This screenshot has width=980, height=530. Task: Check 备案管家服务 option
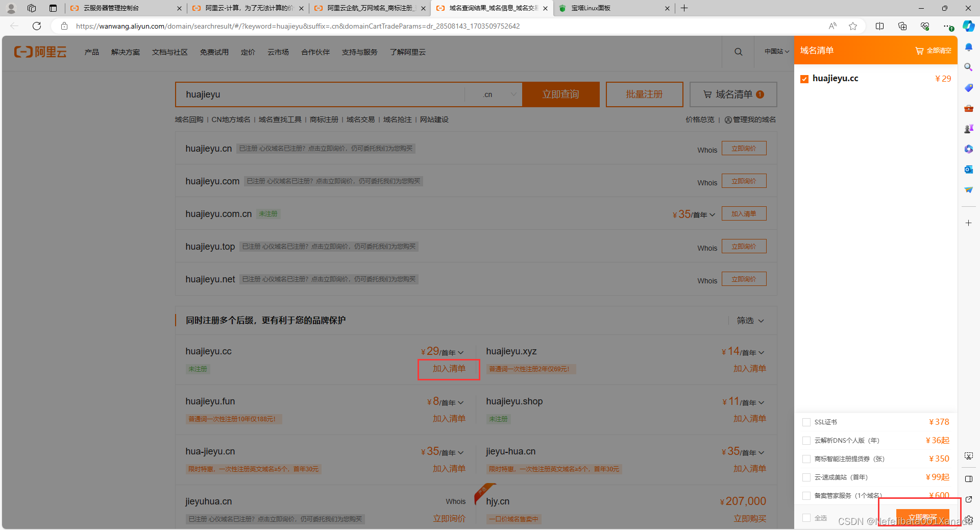(x=806, y=496)
